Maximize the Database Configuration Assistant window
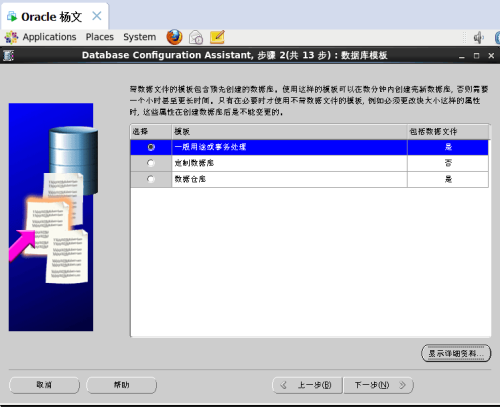The width and height of the screenshot is (500, 407). click(x=476, y=56)
